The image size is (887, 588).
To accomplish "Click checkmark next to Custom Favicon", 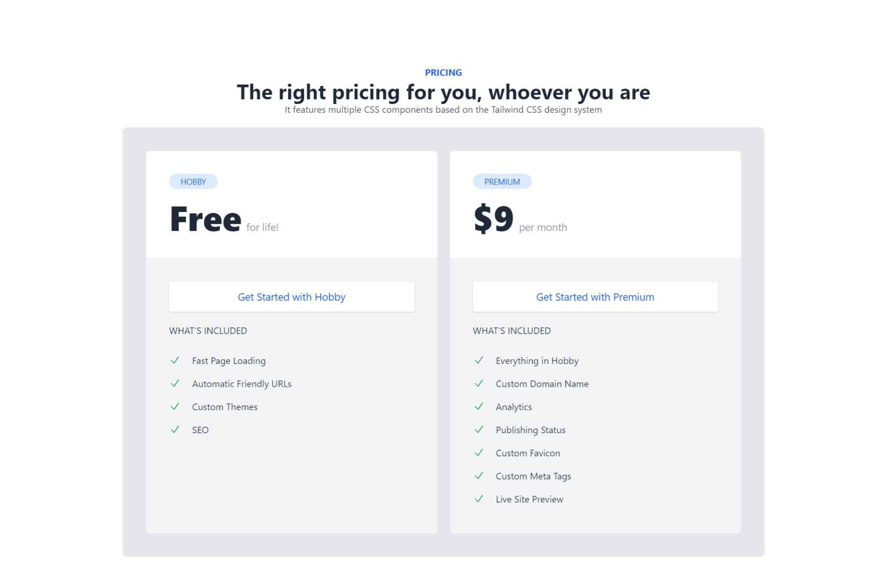I will [x=479, y=453].
